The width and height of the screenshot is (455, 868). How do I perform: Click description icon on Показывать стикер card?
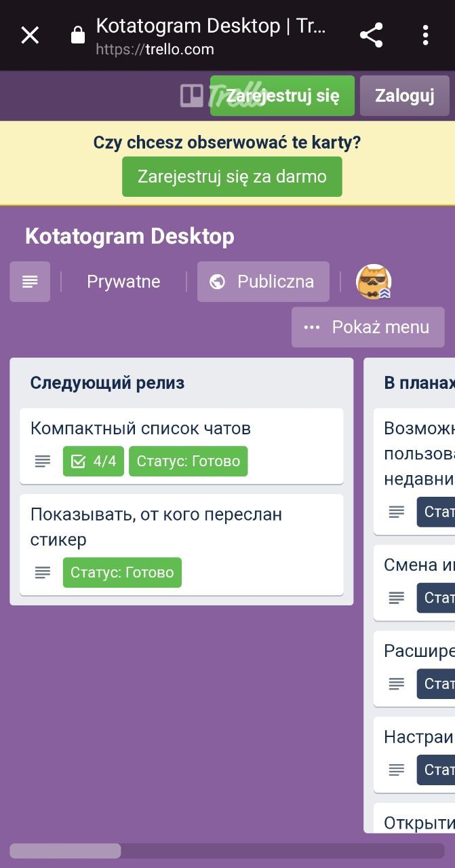point(43,573)
